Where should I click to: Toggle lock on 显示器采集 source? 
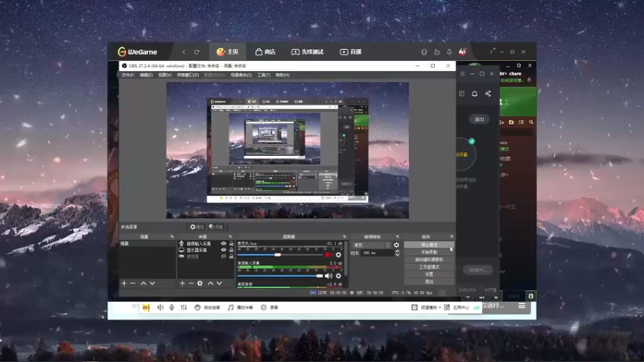tap(231, 250)
